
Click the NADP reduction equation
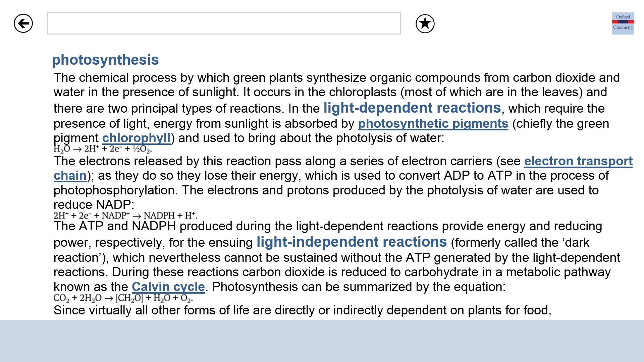pos(125,216)
